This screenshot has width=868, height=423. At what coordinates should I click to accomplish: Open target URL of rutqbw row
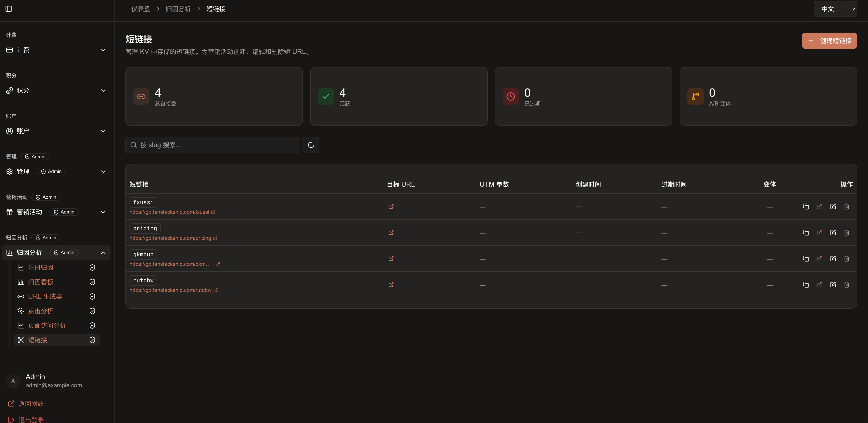pyautogui.click(x=391, y=285)
